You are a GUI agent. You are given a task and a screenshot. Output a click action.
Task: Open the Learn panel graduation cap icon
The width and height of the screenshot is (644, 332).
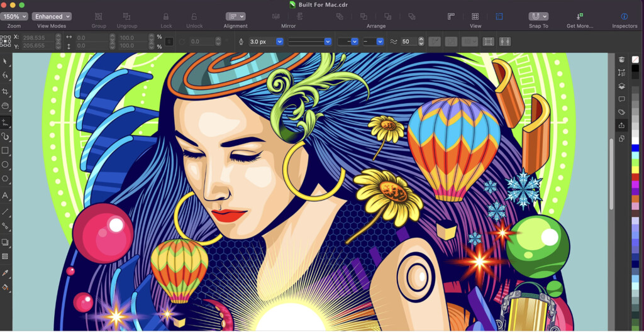pyautogui.click(x=621, y=60)
